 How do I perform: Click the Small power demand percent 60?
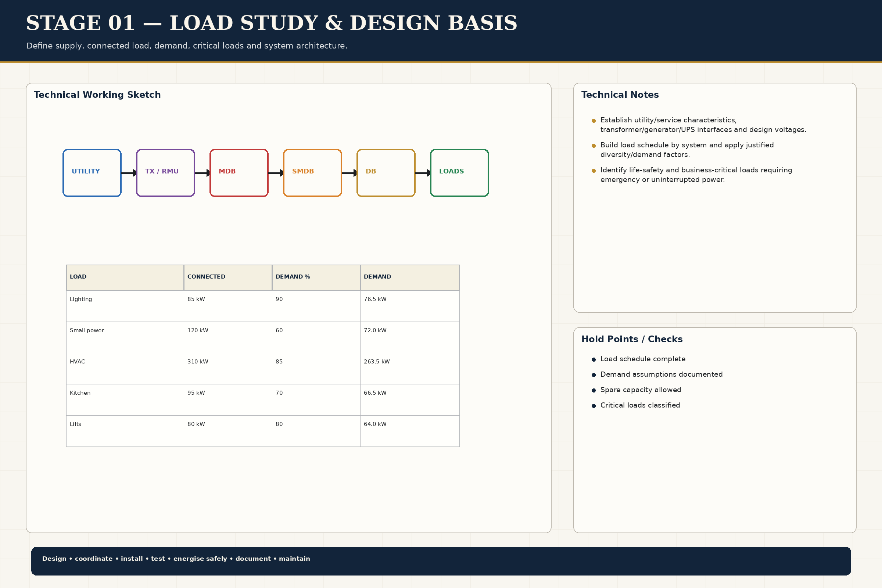279,330
